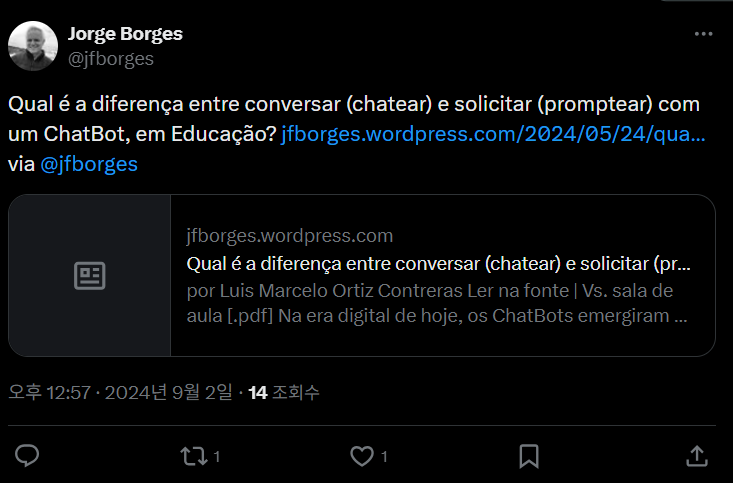The width and height of the screenshot is (733, 483).
Task: Repost using the retweet arrows icon
Action: [x=194, y=456]
